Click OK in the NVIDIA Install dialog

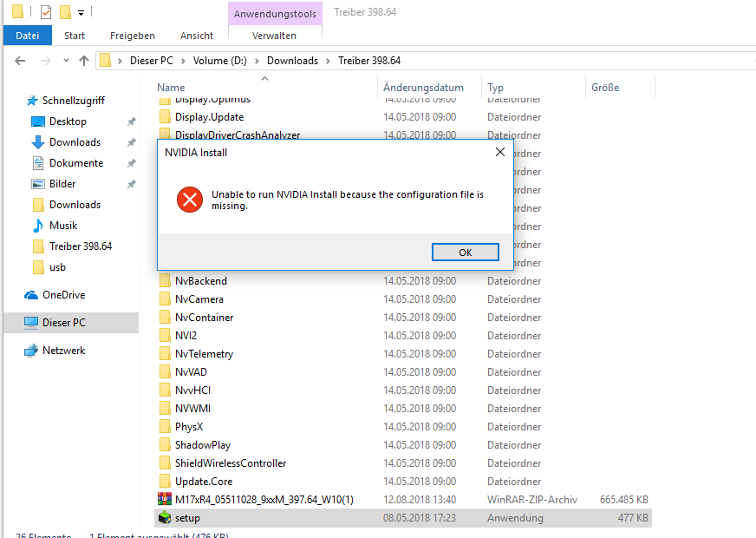tap(465, 253)
